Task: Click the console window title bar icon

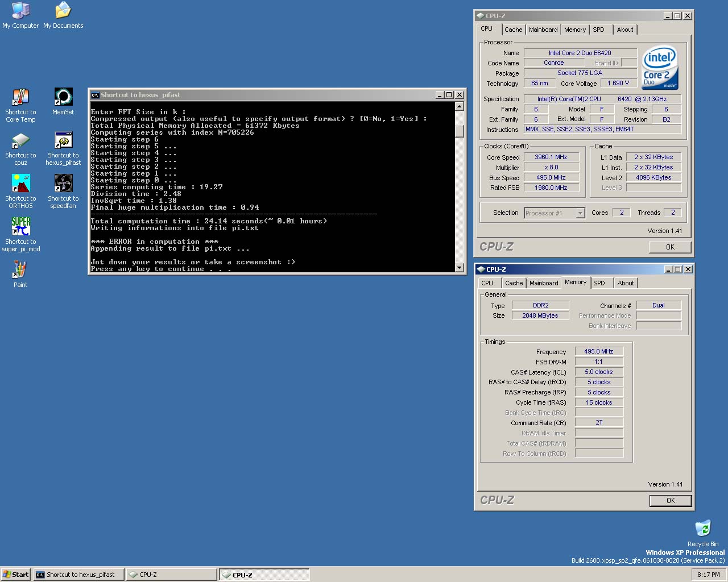Action: pos(96,95)
